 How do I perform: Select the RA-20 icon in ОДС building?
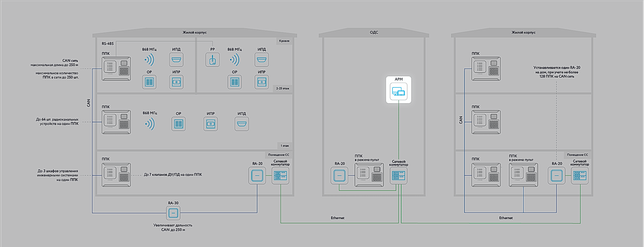click(x=339, y=175)
